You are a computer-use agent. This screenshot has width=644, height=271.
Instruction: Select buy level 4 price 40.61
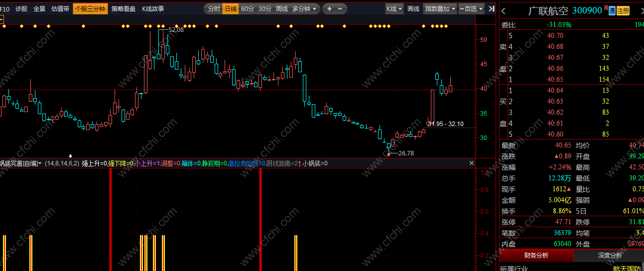pos(555,123)
